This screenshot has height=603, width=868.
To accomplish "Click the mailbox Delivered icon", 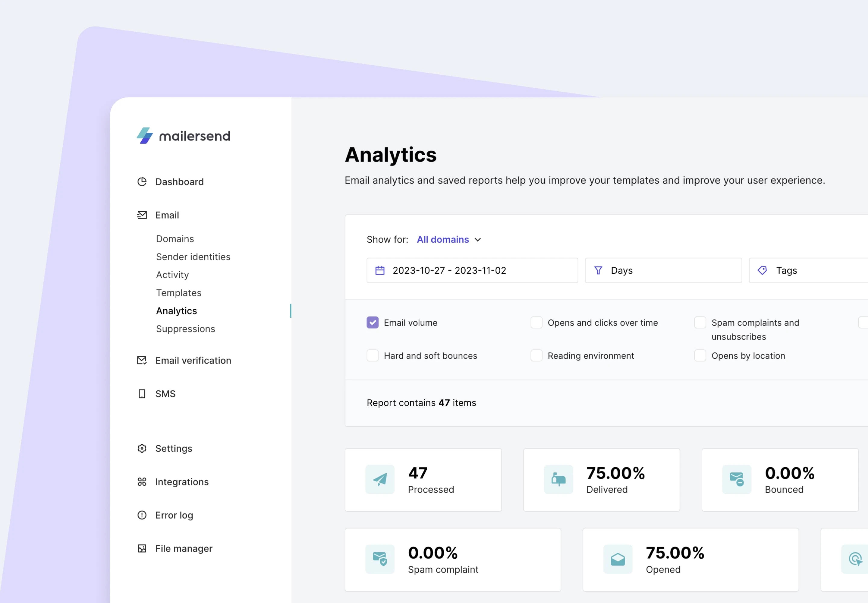I will [559, 479].
